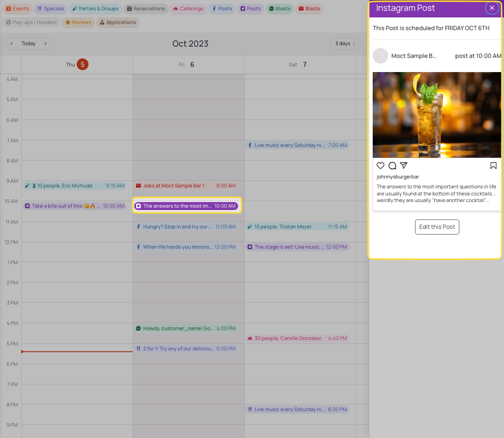Click the Edit this Post button
This screenshot has height=438, width=504.
[437, 227]
